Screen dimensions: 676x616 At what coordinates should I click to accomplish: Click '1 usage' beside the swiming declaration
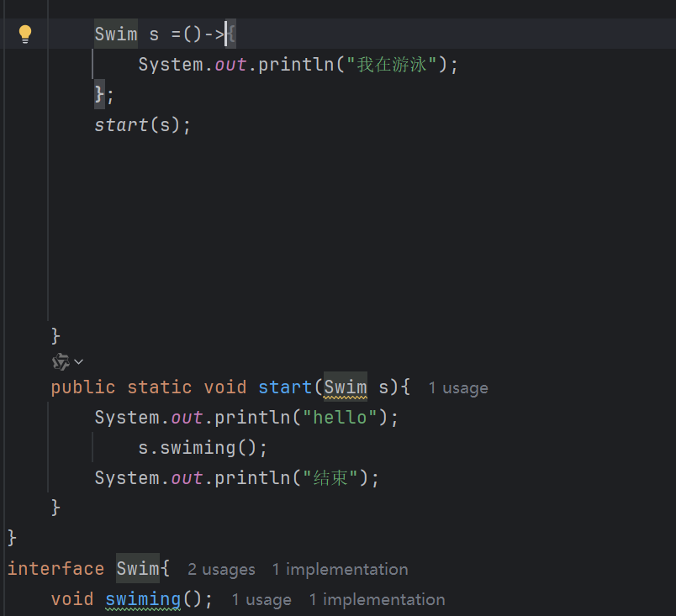(x=261, y=599)
